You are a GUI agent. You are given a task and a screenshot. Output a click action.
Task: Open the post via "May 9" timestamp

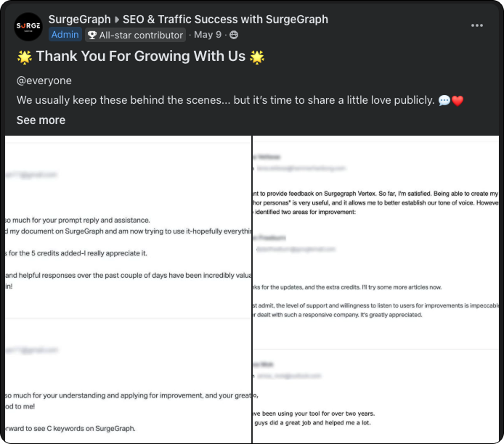click(209, 35)
